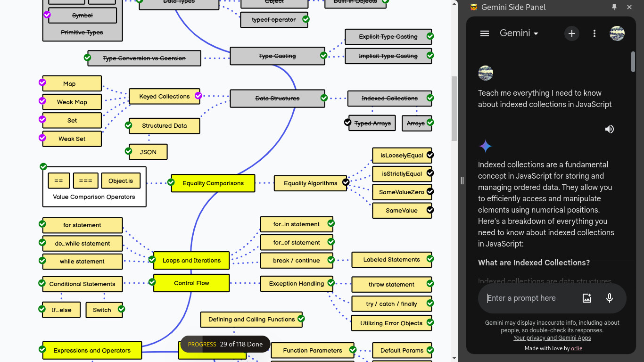Select the Default Params node

402,351
